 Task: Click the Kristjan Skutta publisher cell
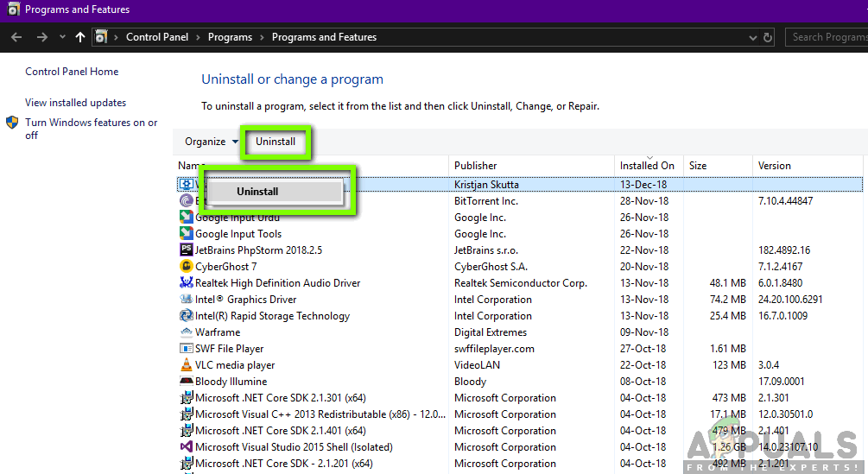tap(486, 184)
